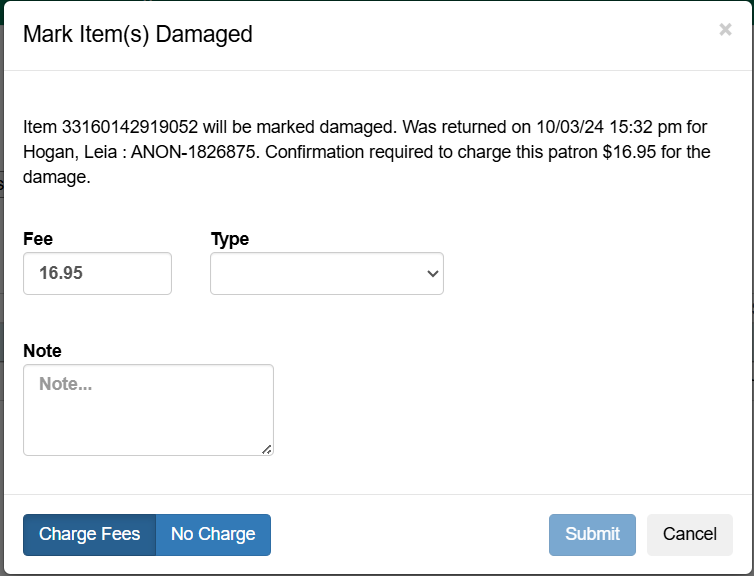Image resolution: width=754 pixels, height=576 pixels.
Task: Click the chevron arrow on Type select
Action: click(433, 274)
